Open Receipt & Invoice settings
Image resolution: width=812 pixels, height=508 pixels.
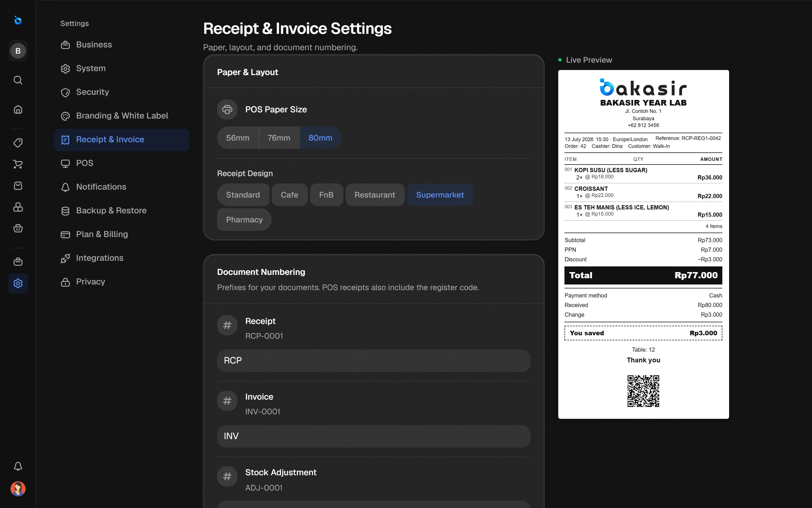[122, 140]
